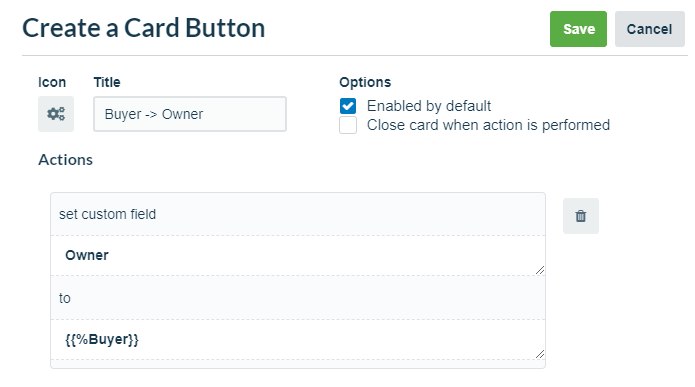
Task: Click into the Owner custom field box
Action: 298,255
